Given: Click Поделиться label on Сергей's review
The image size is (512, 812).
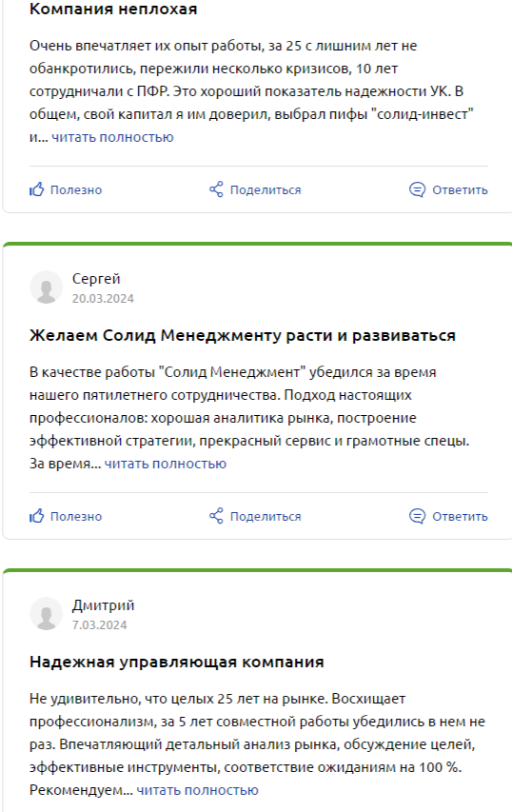Looking at the screenshot, I should 266,516.
